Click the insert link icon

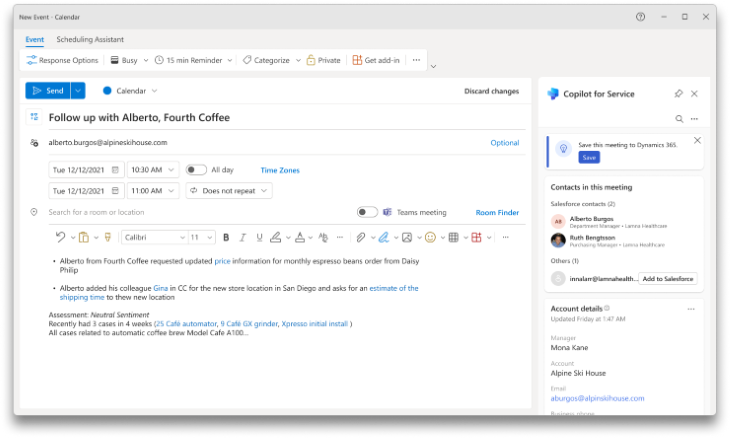[383, 237]
